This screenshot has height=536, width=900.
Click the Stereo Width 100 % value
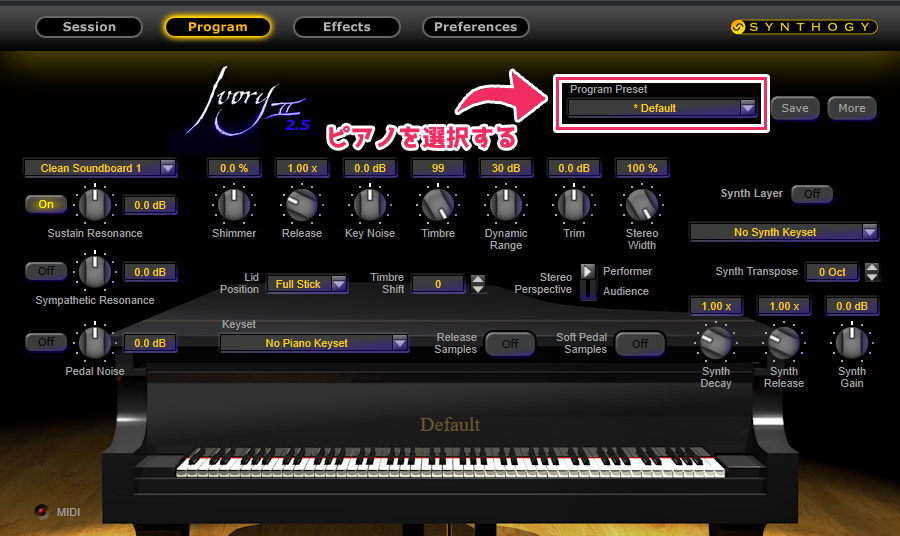point(642,168)
